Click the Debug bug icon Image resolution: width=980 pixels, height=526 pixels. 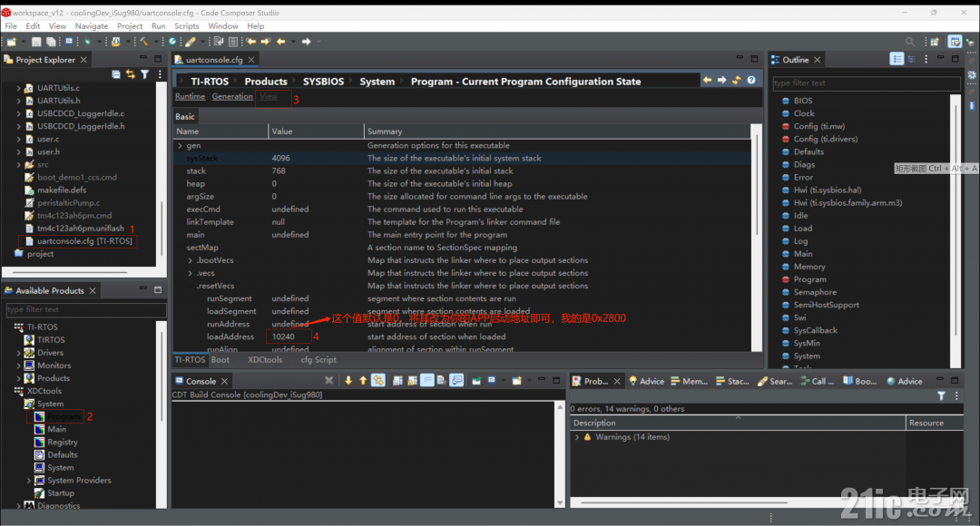87,42
